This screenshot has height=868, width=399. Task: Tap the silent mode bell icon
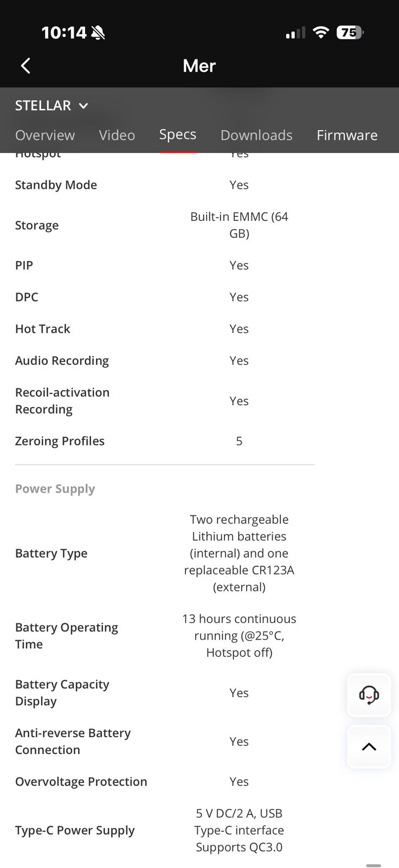(x=98, y=33)
